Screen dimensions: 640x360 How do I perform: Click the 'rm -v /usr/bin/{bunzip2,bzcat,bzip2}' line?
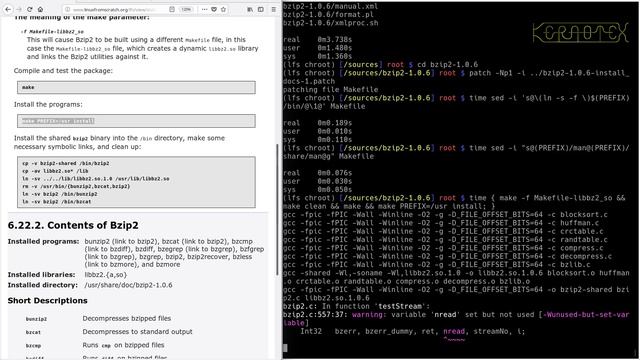click(76, 186)
